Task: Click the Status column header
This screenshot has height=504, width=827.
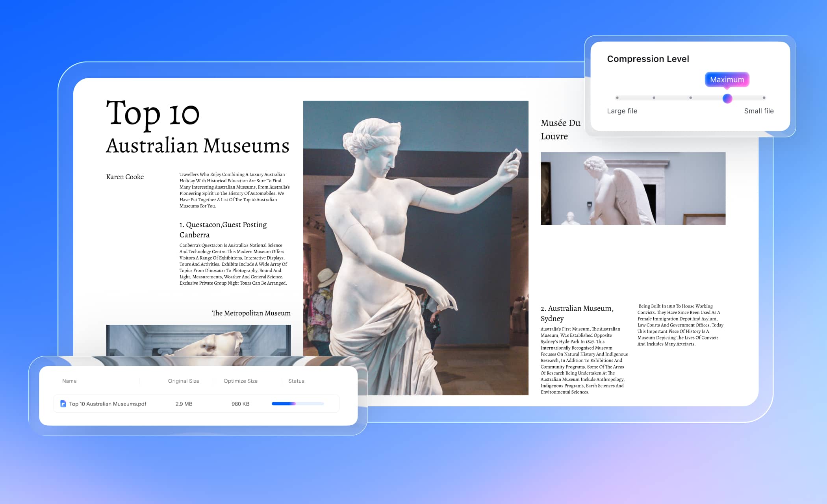Action: 296,381
